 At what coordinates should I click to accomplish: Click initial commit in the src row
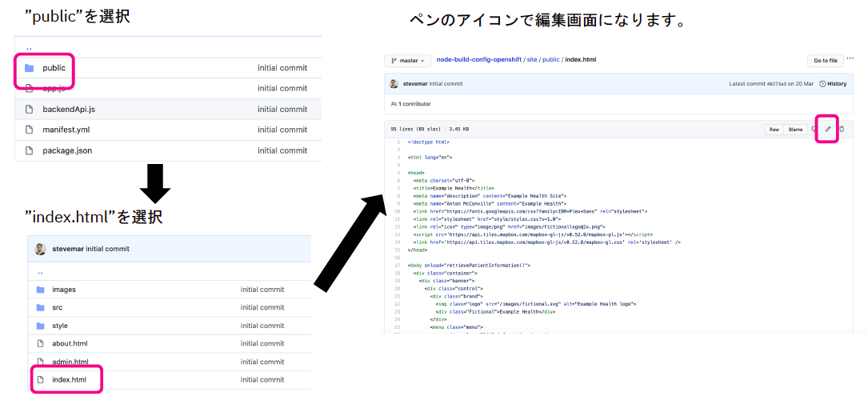(x=262, y=307)
